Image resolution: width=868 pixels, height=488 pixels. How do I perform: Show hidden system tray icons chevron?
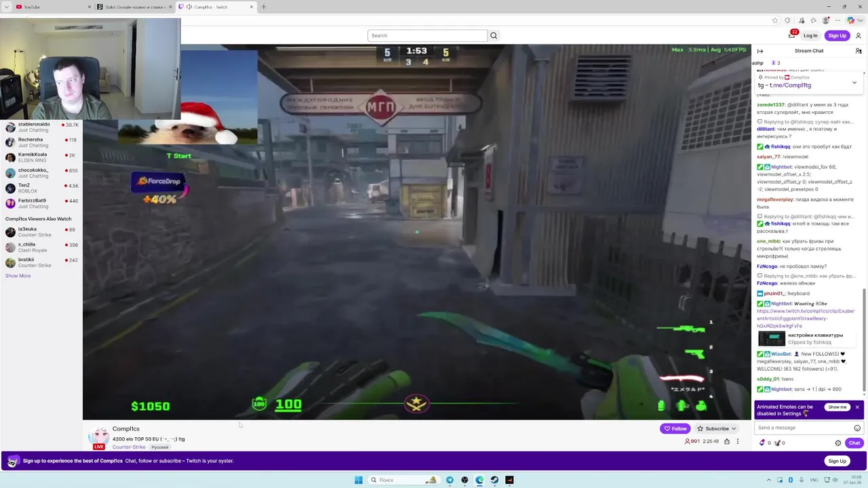(769, 480)
